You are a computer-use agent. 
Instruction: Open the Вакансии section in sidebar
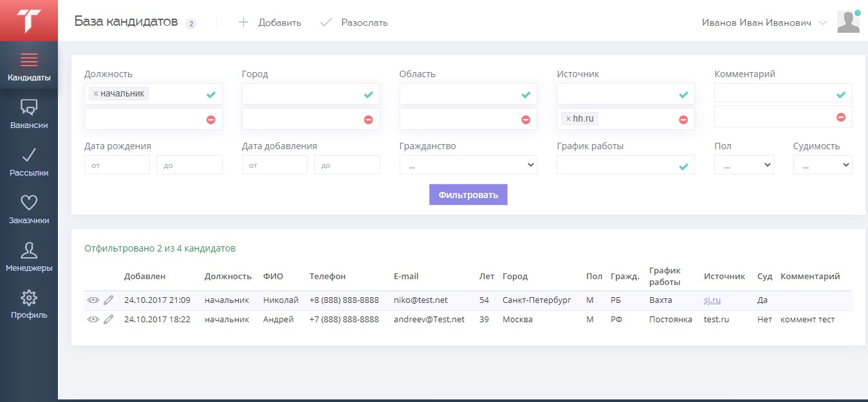click(x=29, y=114)
